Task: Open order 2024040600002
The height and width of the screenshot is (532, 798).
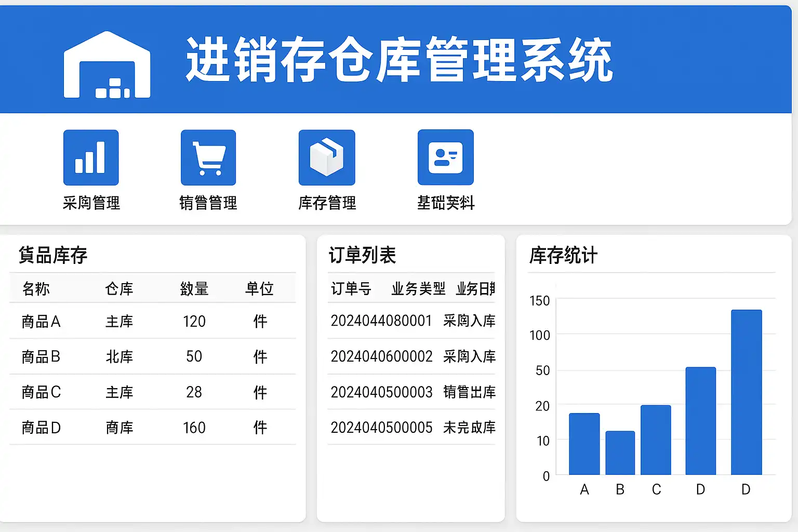Action: (x=381, y=356)
